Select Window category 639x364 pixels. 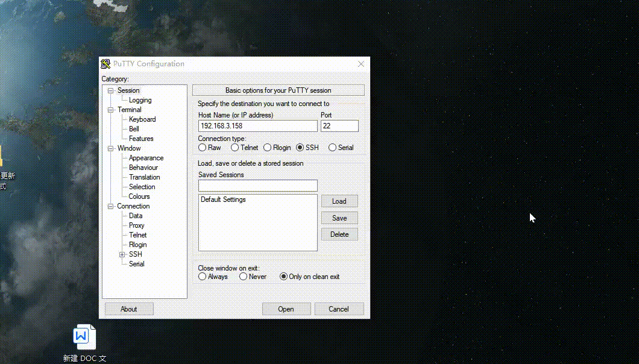pyautogui.click(x=129, y=148)
